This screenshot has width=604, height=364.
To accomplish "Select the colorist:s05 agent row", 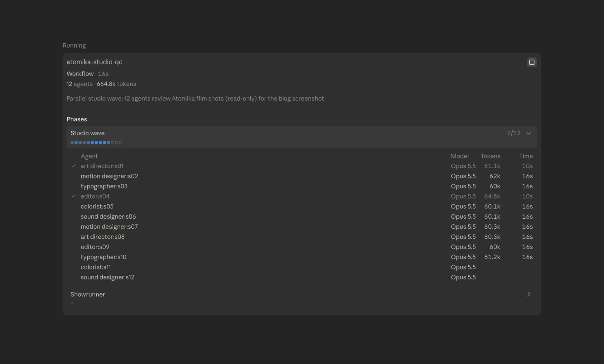I will (x=302, y=206).
